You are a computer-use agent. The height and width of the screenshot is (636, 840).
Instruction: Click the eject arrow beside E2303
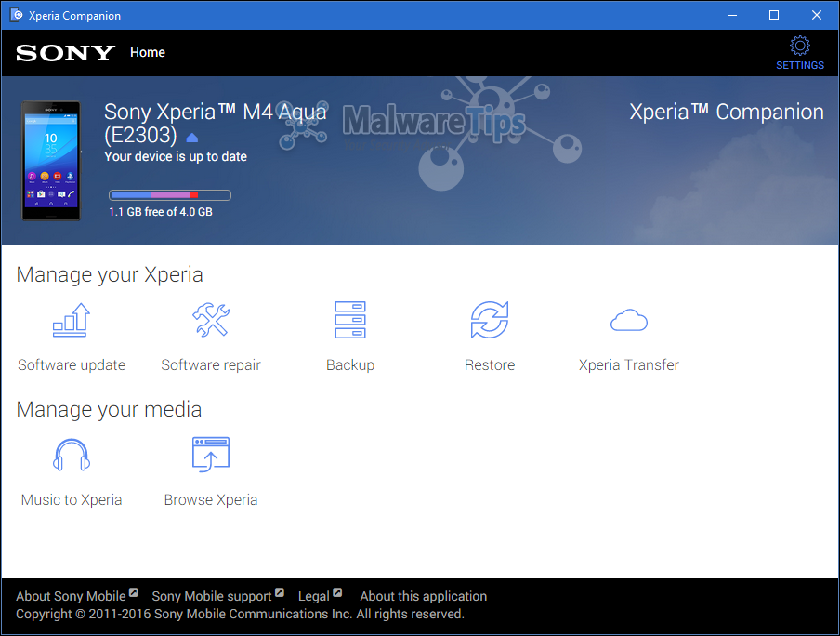192,138
